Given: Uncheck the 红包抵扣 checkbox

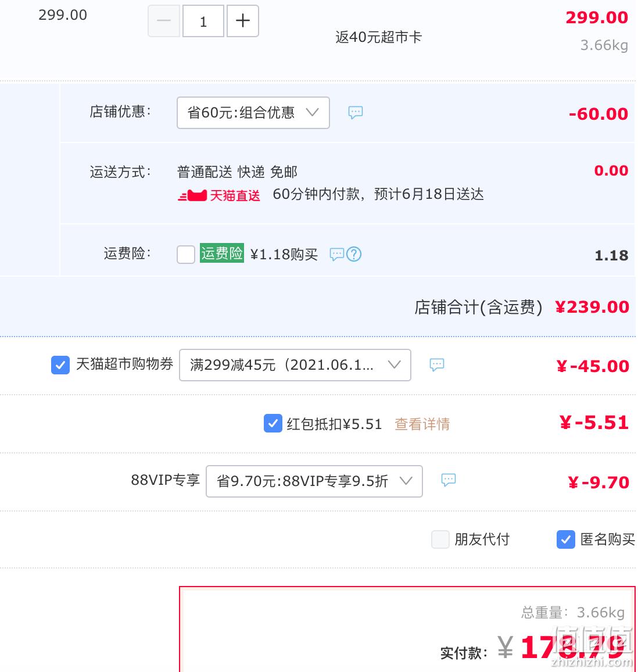Looking at the screenshot, I should tap(273, 423).
